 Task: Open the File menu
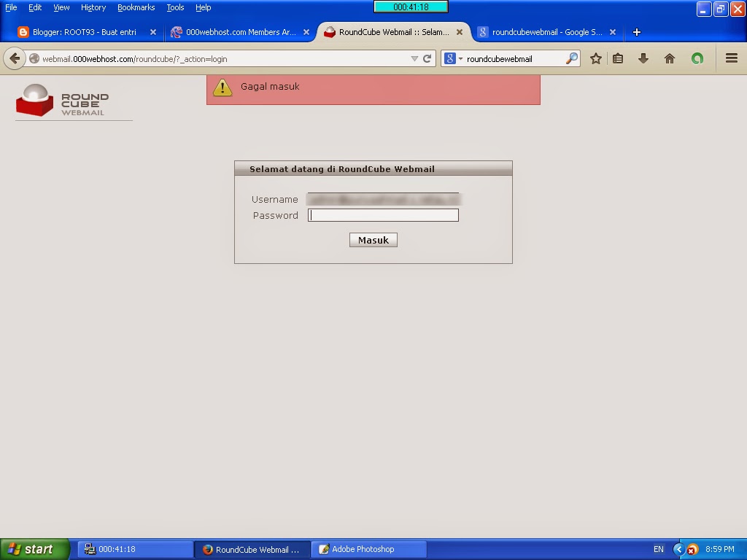tap(11, 7)
